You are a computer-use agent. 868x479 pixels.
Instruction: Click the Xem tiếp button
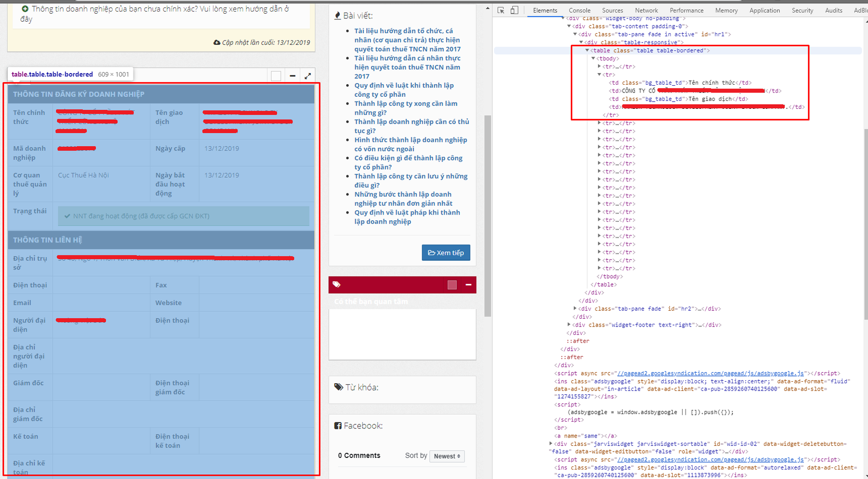tap(446, 253)
